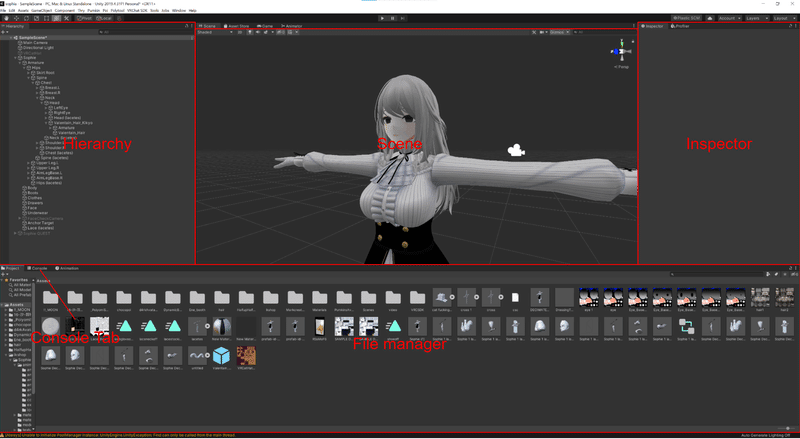Toggle Local/Global handle rotation

click(104, 18)
